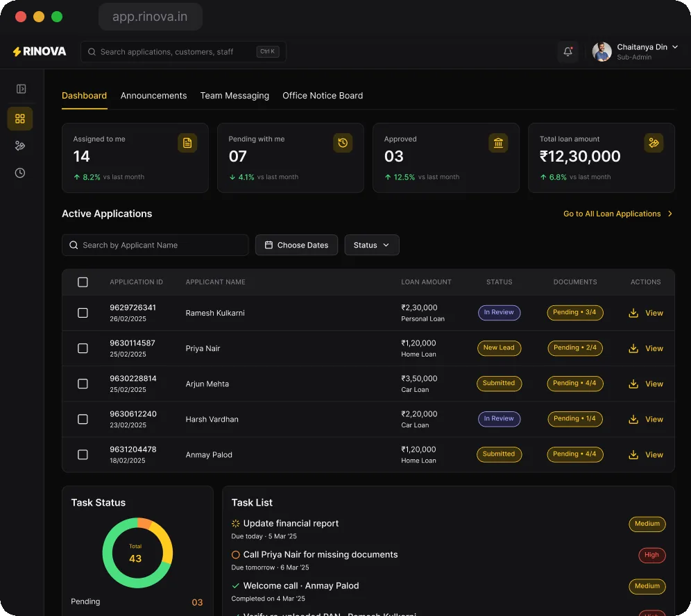Screen dimensions: 691x616
Task: Click Ctrl K shortcut badge
Action: [x=268, y=51]
